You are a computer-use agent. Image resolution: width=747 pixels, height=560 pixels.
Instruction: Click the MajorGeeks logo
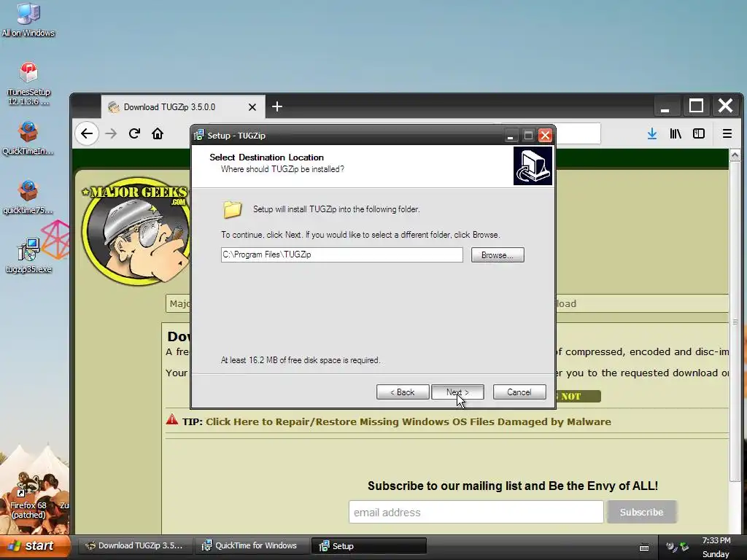[136, 232]
